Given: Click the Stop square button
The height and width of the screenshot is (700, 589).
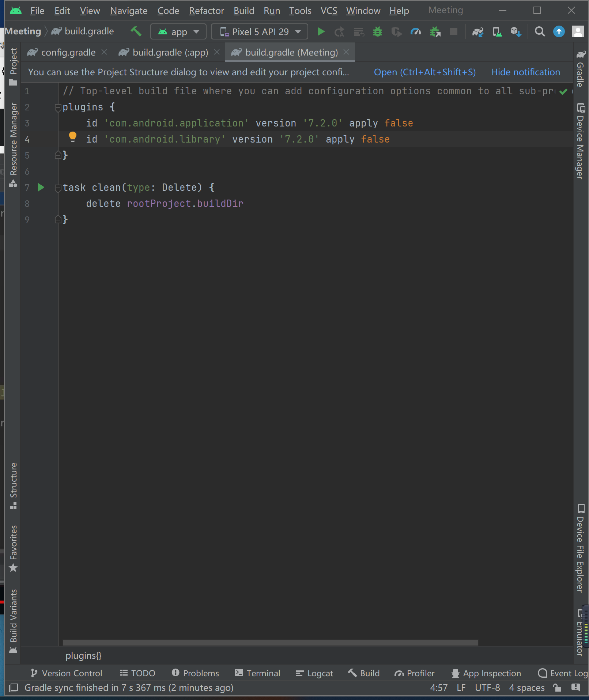Looking at the screenshot, I should pyautogui.click(x=454, y=32).
